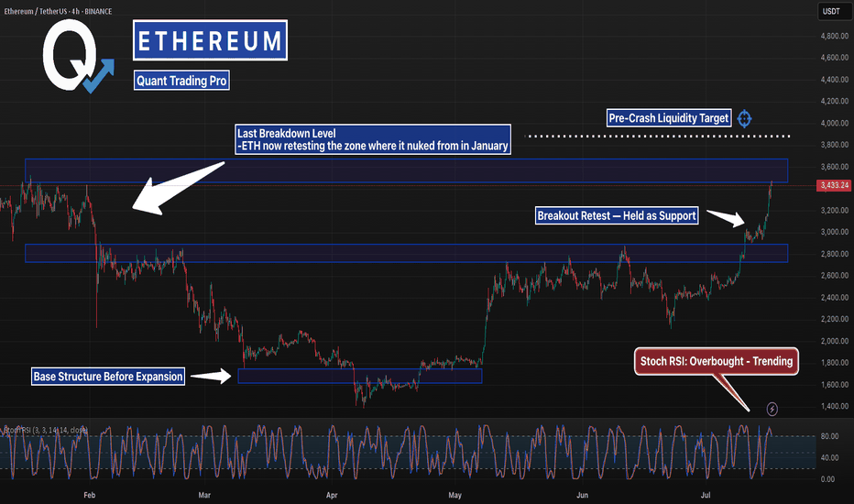854x504 pixels.
Task: Select the ETHEREUM title banner
Action: (210, 40)
